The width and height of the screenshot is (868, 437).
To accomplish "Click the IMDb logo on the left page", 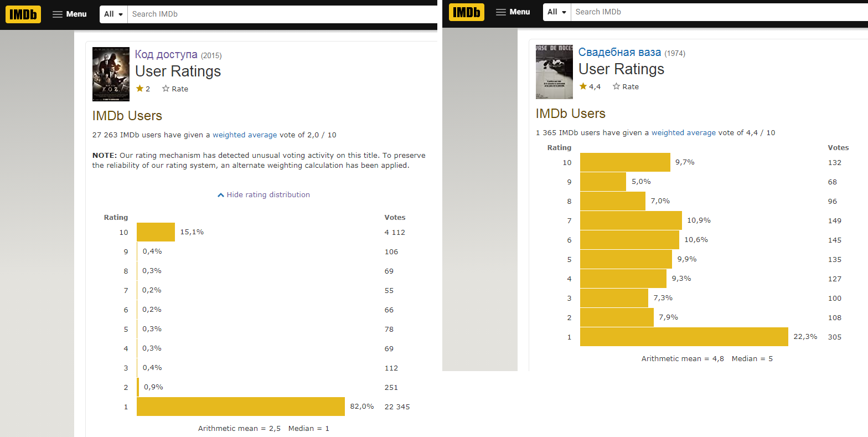I will [x=23, y=14].
